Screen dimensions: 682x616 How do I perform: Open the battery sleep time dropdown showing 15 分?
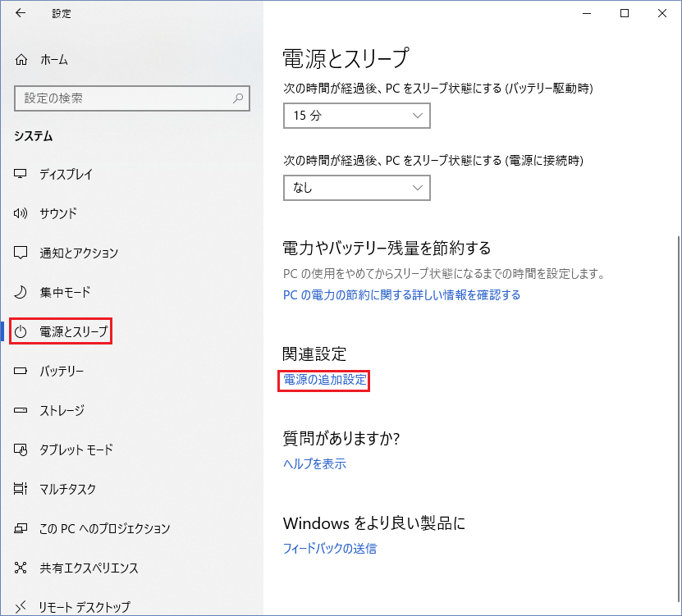pyautogui.click(x=356, y=116)
